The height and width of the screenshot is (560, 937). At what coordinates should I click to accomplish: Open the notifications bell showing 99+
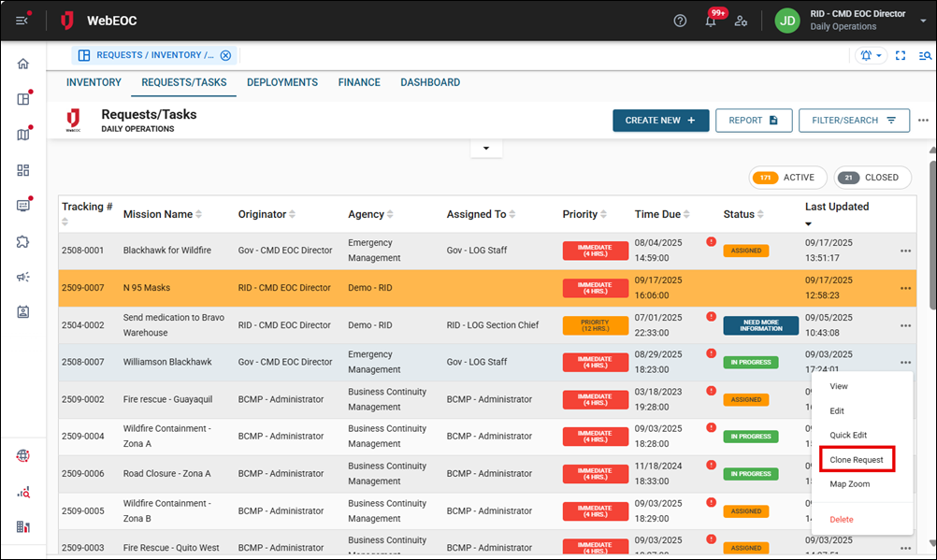(x=712, y=20)
